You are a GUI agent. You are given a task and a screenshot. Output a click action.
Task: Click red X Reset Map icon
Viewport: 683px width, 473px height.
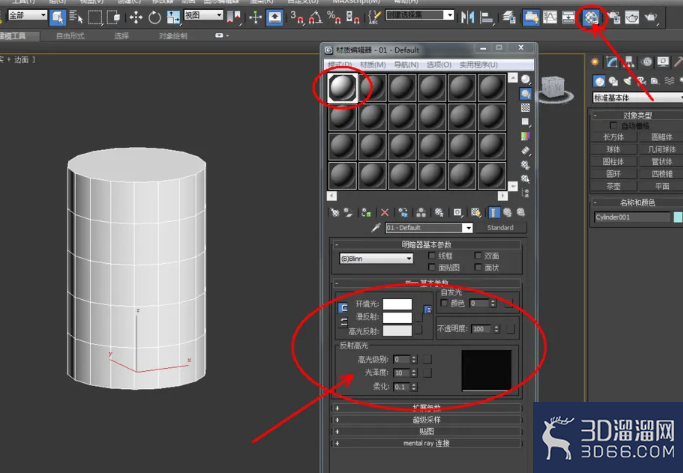(x=385, y=213)
